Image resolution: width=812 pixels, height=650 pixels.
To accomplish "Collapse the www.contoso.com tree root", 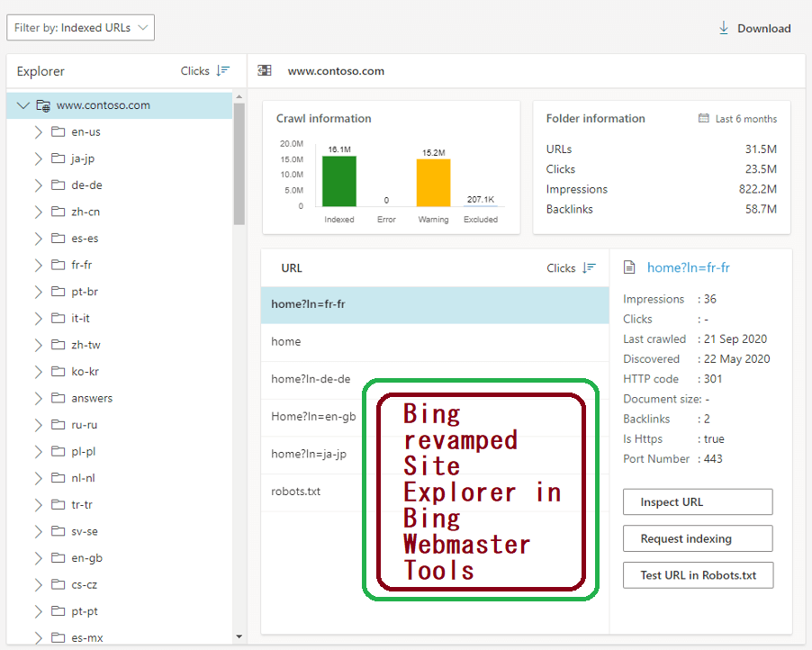I will pyautogui.click(x=23, y=105).
